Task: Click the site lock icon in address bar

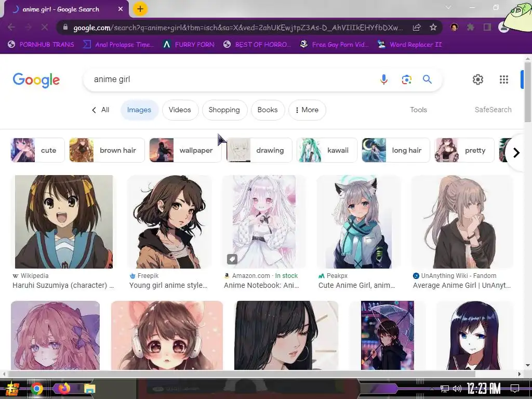Action: tap(65, 28)
